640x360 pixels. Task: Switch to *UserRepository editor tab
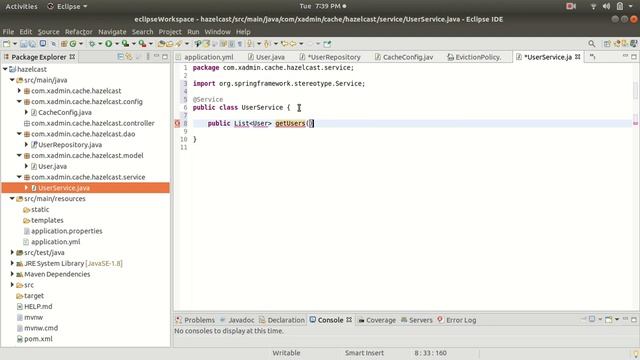point(330,57)
